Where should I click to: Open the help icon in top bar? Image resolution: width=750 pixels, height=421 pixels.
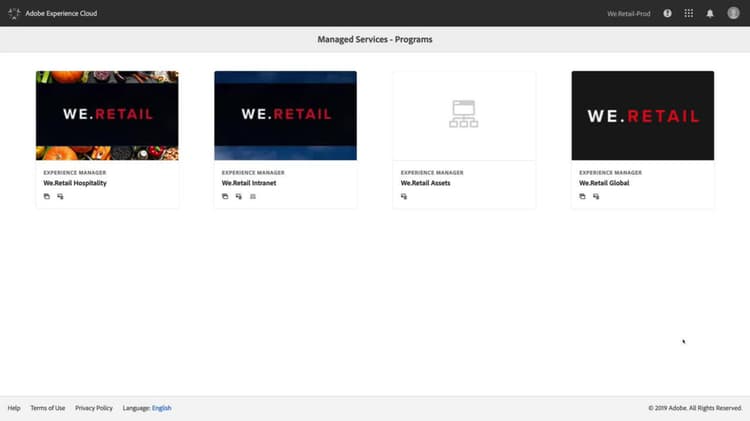tap(667, 13)
